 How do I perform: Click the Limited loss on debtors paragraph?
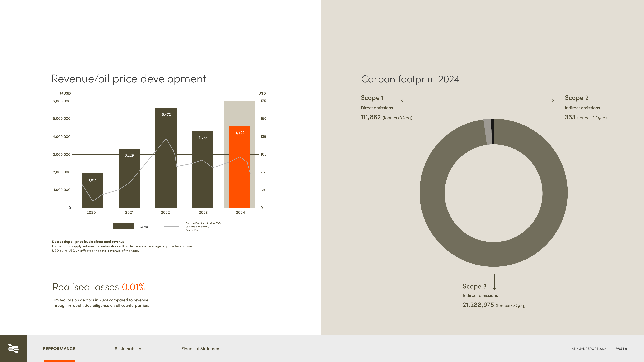(100, 302)
